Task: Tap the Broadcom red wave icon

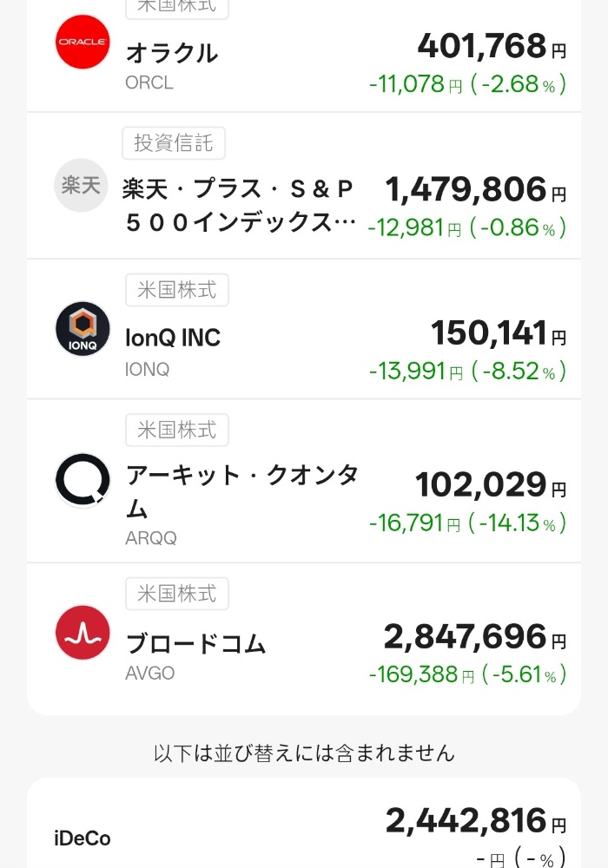Action: click(83, 633)
